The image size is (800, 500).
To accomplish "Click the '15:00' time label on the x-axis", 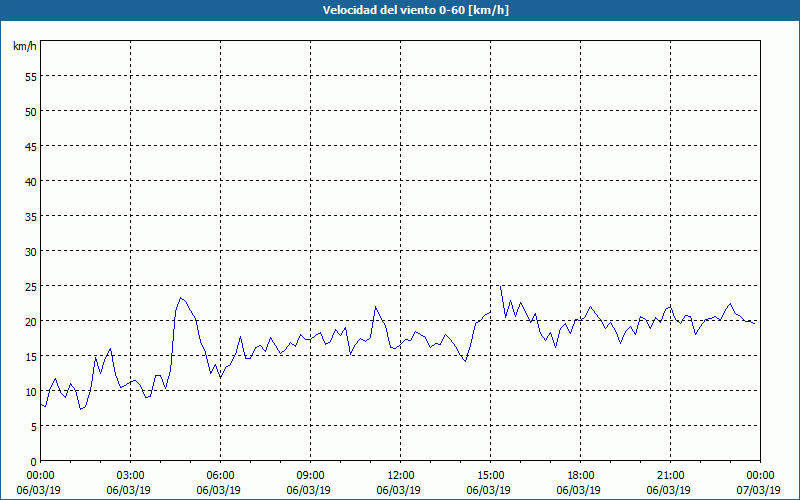I will tap(490, 476).
